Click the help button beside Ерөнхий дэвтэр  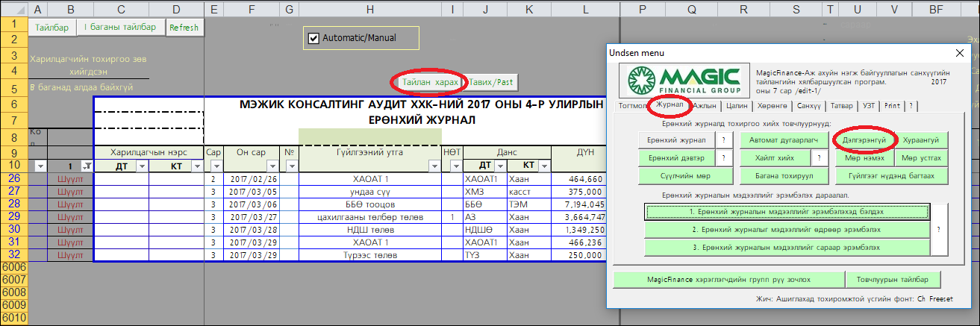tap(722, 157)
